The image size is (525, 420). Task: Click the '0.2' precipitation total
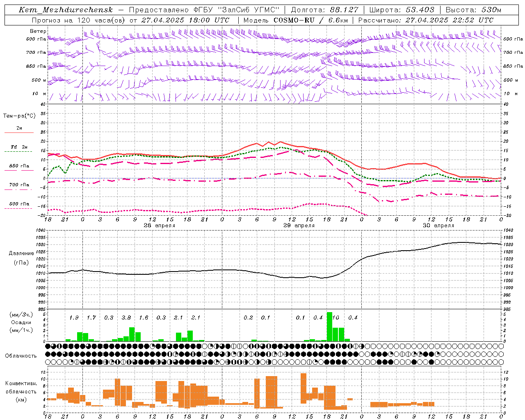(248, 318)
